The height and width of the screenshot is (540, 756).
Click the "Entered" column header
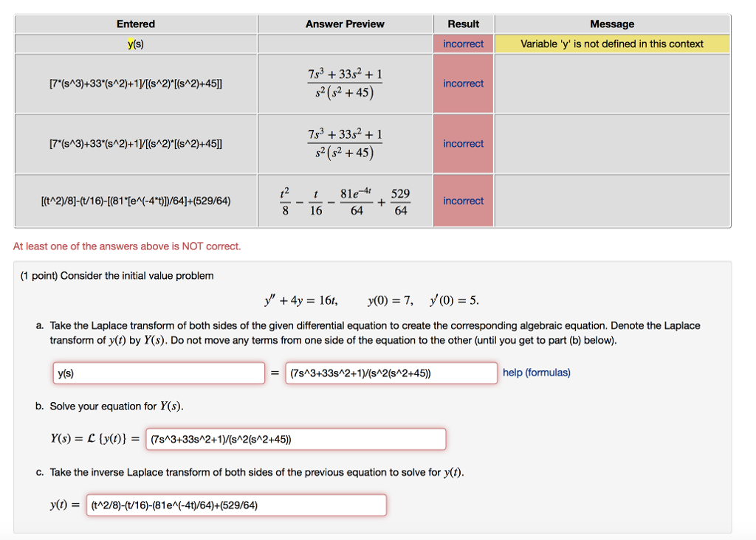(x=136, y=24)
